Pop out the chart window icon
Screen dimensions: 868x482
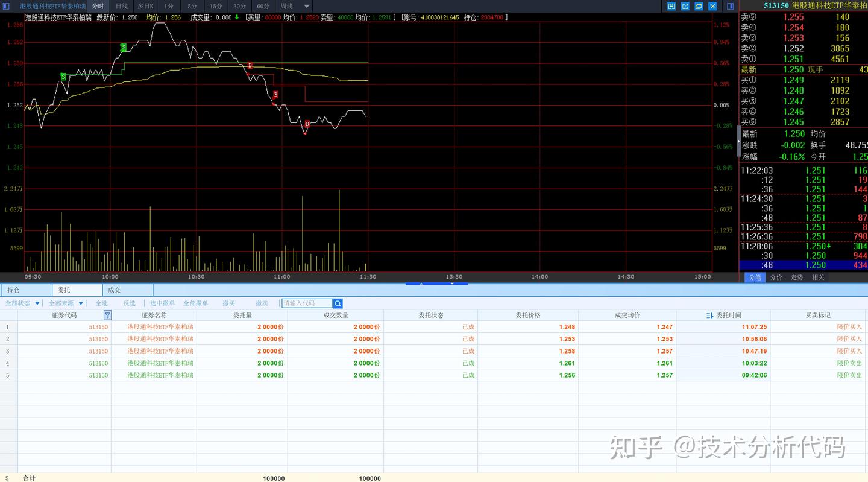[x=685, y=6]
